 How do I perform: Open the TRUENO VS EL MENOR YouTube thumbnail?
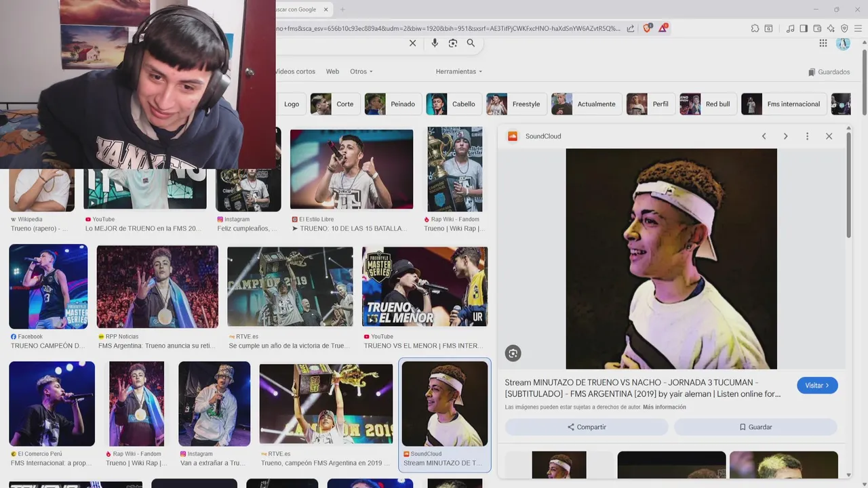(425, 287)
